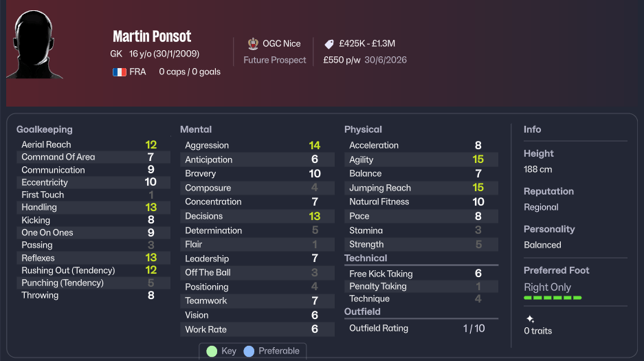644x361 pixels.
Task: Click the contract expiry date 30/6/2026
Action: point(386,60)
